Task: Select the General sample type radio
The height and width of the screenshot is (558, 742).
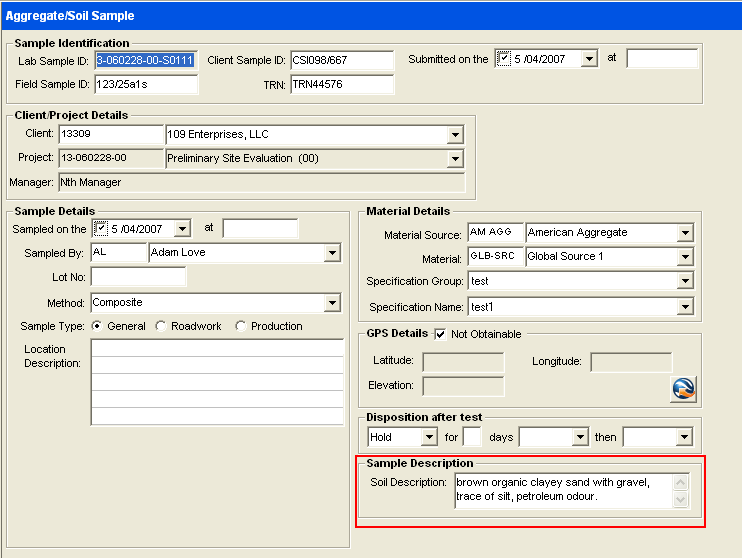Action: click(x=97, y=326)
